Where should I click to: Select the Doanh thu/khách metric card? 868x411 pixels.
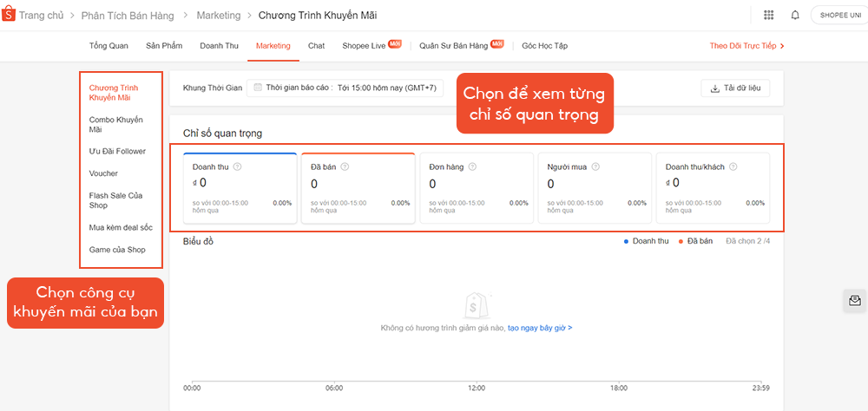click(x=713, y=188)
